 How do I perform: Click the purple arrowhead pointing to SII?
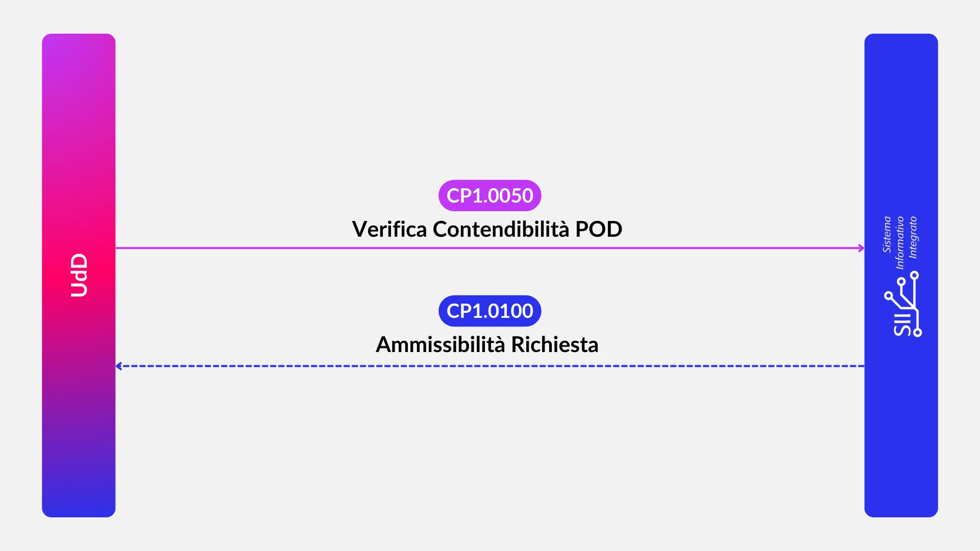point(861,248)
